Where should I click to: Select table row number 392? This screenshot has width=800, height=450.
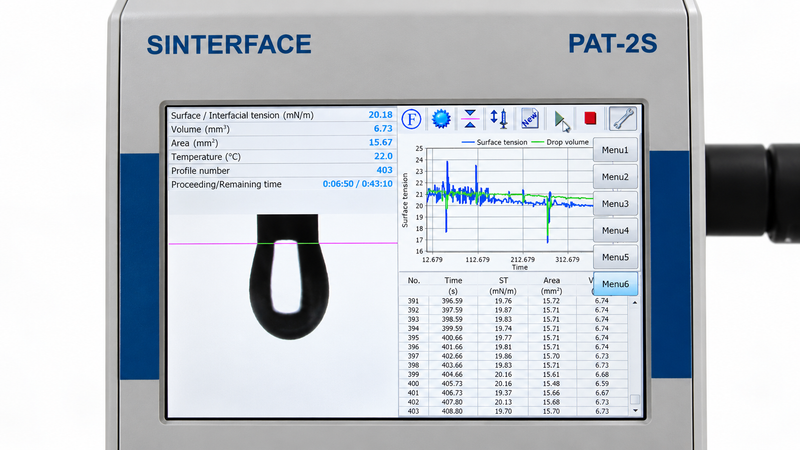(413, 310)
